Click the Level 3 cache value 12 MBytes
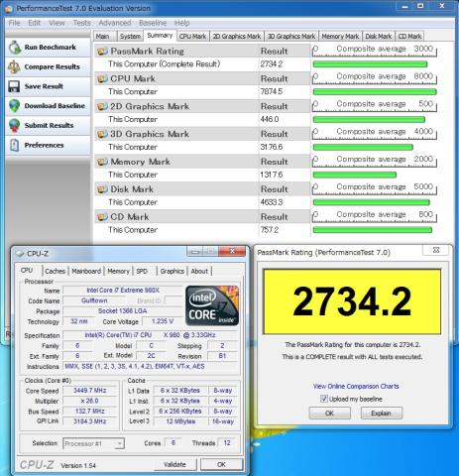 click(180, 421)
